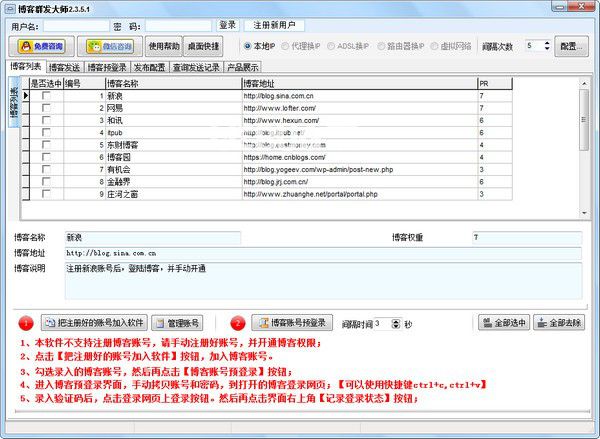
Task: Open 使用帮助 help button
Action: [164, 46]
